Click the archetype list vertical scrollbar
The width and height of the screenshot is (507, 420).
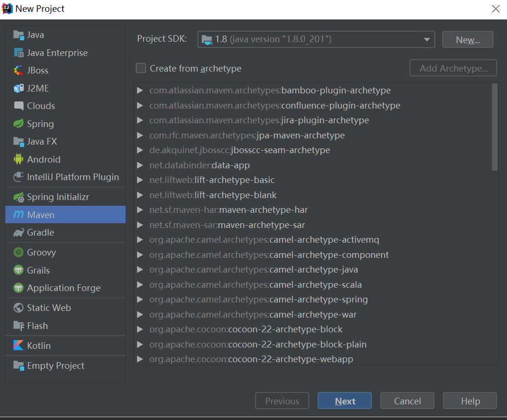click(495, 127)
